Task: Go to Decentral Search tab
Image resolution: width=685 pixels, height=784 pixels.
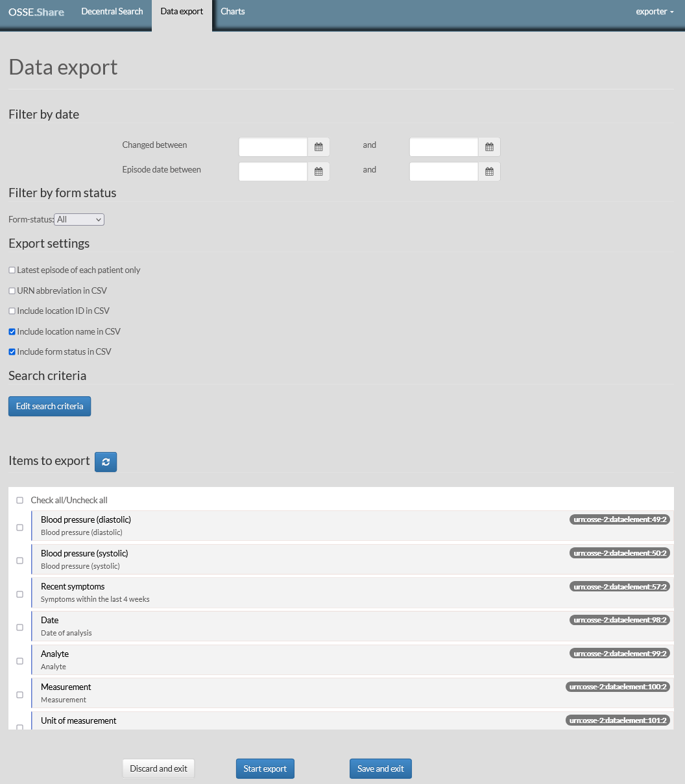Action: coord(112,12)
